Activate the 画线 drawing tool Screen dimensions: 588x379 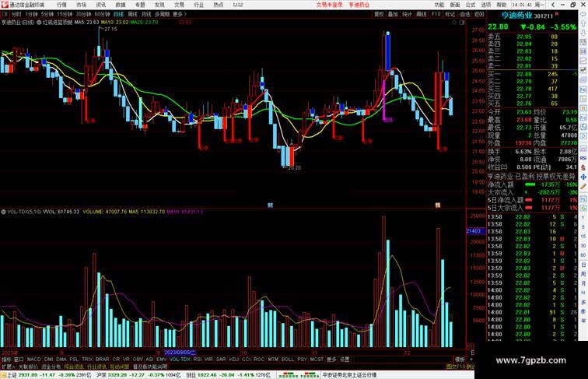422,14
